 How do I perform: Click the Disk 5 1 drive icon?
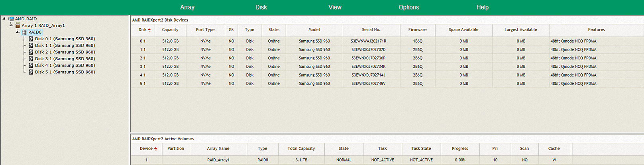pyautogui.click(x=31, y=72)
